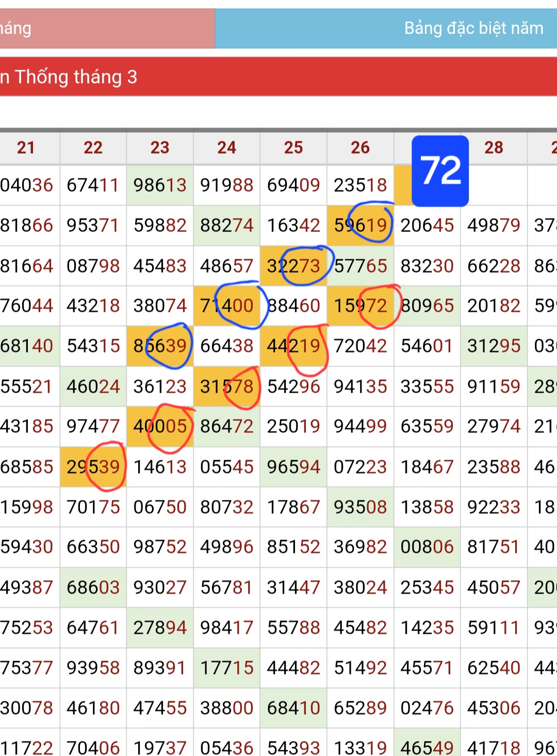Viewport: 557px width, 756px height.
Task: Select the highlighted cell 15972
Action: [x=361, y=306]
